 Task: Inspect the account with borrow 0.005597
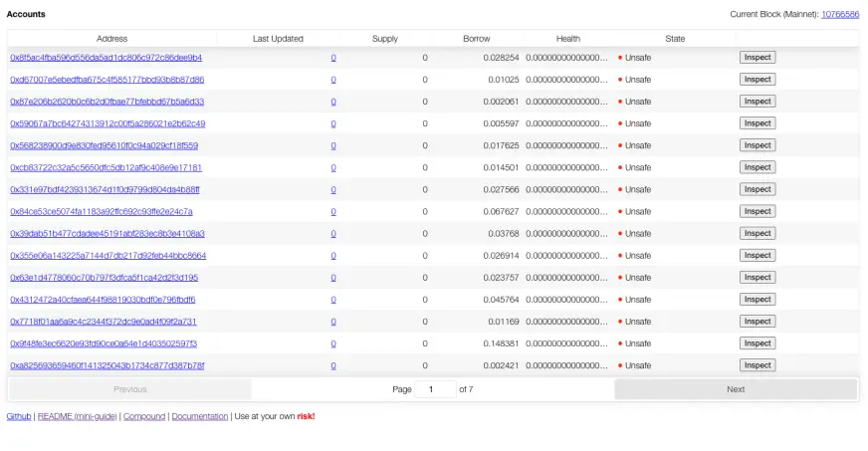coord(758,123)
